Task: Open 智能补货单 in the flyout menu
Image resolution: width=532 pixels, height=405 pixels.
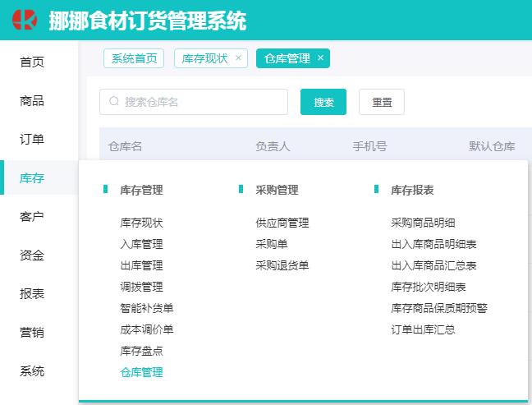Action: pyautogui.click(x=146, y=308)
